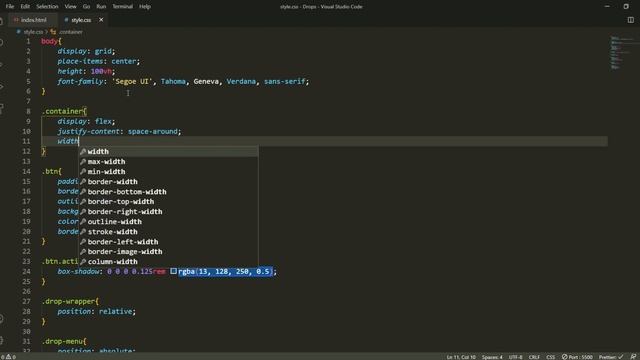Change indentation via Spaces: 4
This screenshot has height=360, width=640.
point(492,357)
